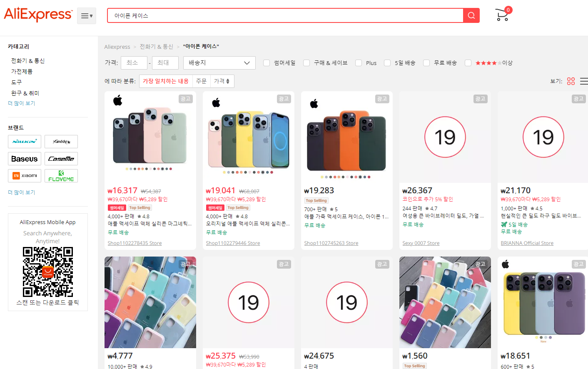Expand 더 많이 보기 under categories
588x369 pixels.
click(x=22, y=103)
